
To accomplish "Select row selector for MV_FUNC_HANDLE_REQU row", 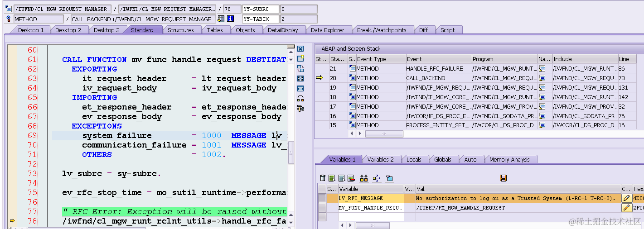I will coord(322,208).
